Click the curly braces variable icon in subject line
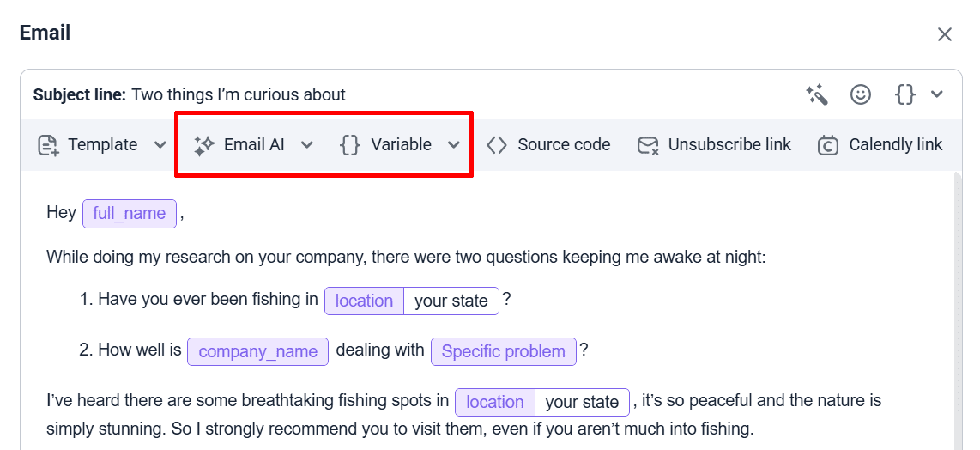This screenshot has width=980, height=450. pos(904,94)
